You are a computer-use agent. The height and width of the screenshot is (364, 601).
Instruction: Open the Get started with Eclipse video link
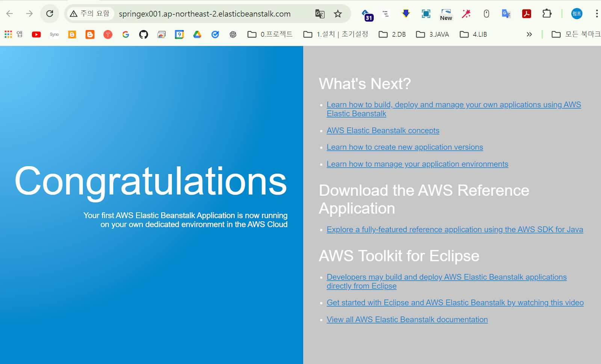point(455,303)
